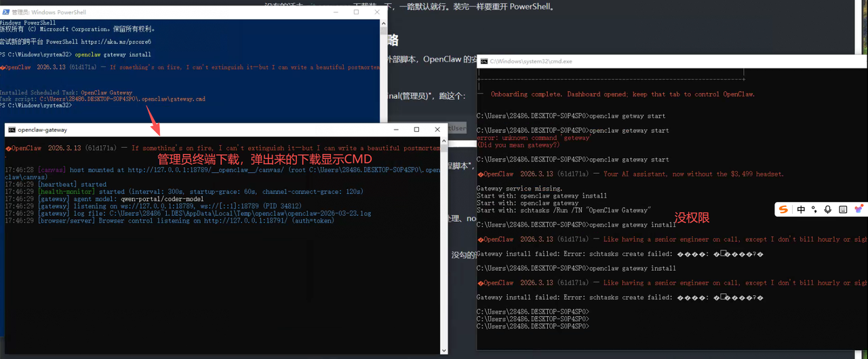Click the first 'Gateway install failed' error line

620,254
